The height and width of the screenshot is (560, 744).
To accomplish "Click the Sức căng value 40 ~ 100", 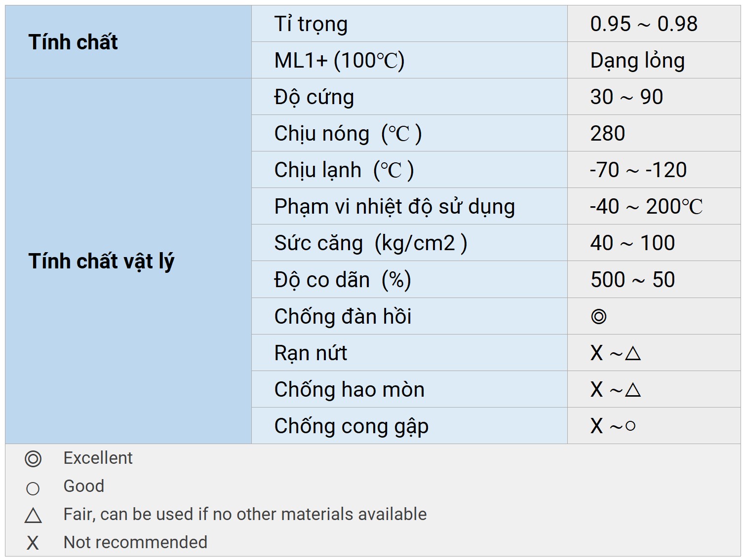I will 632,243.
